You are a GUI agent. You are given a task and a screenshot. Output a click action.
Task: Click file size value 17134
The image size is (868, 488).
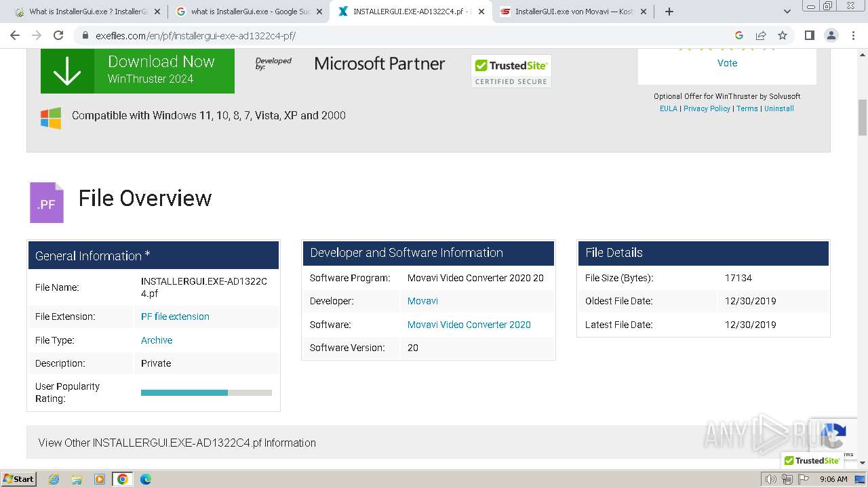click(738, 278)
